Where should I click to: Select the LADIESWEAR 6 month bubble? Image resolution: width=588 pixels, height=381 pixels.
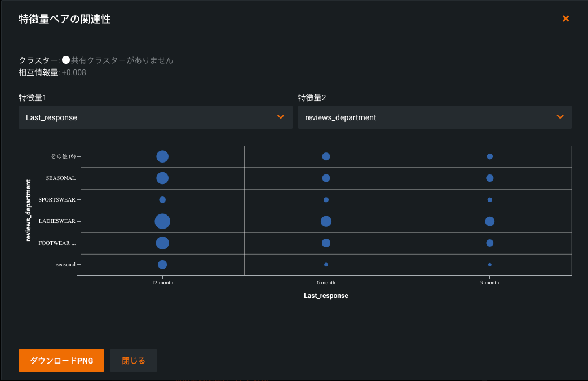coord(326,221)
